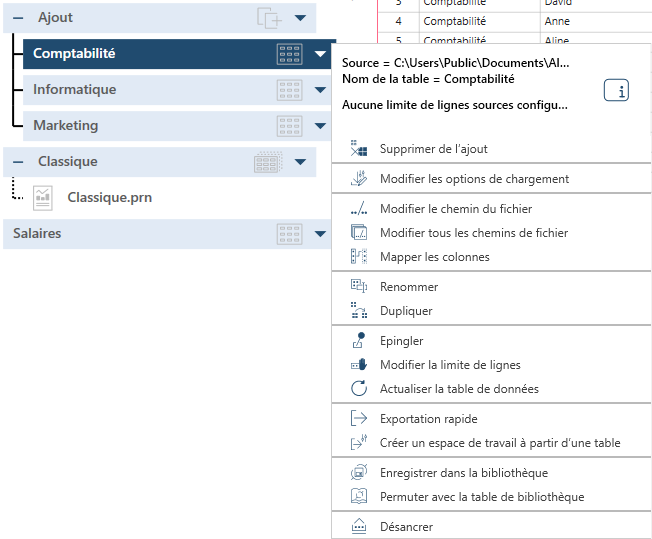Click 'Nom de la table = Comptabilité' text
This screenshot has height=539, width=652.
tap(428, 79)
